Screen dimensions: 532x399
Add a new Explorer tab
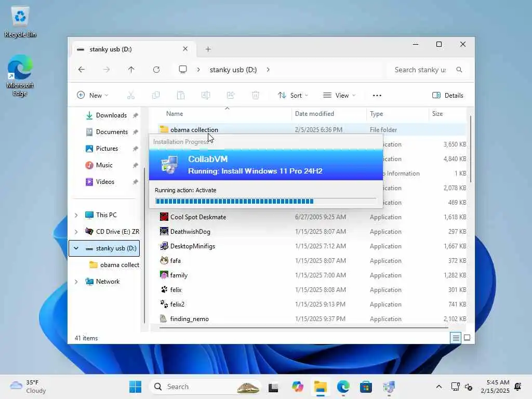208,49
